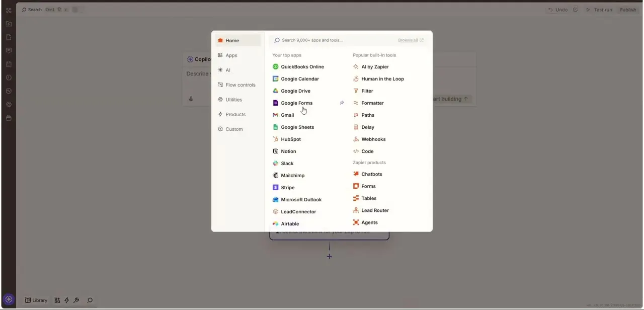Select Mailchimp app
The width and height of the screenshot is (644, 310).
(288, 175)
